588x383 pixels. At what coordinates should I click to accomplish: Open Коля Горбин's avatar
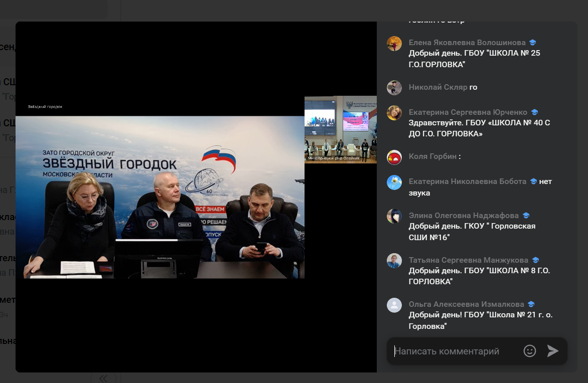pyautogui.click(x=394, y=157)
